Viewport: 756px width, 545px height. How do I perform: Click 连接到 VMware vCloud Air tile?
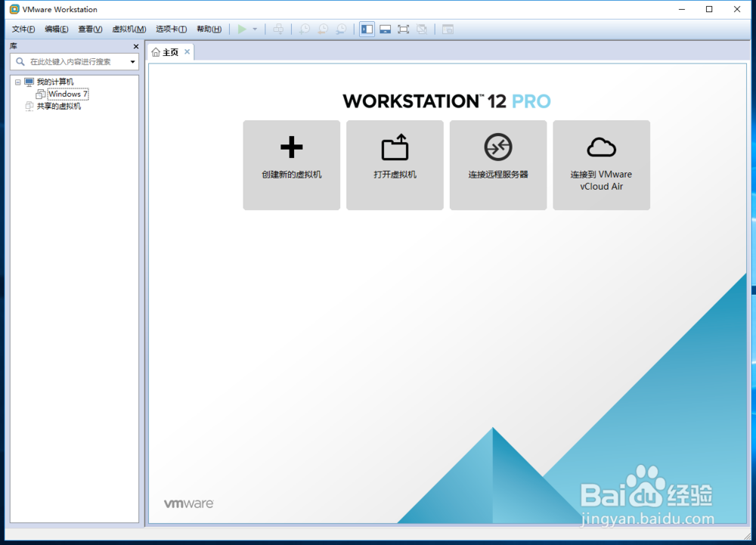click(601, 166)
